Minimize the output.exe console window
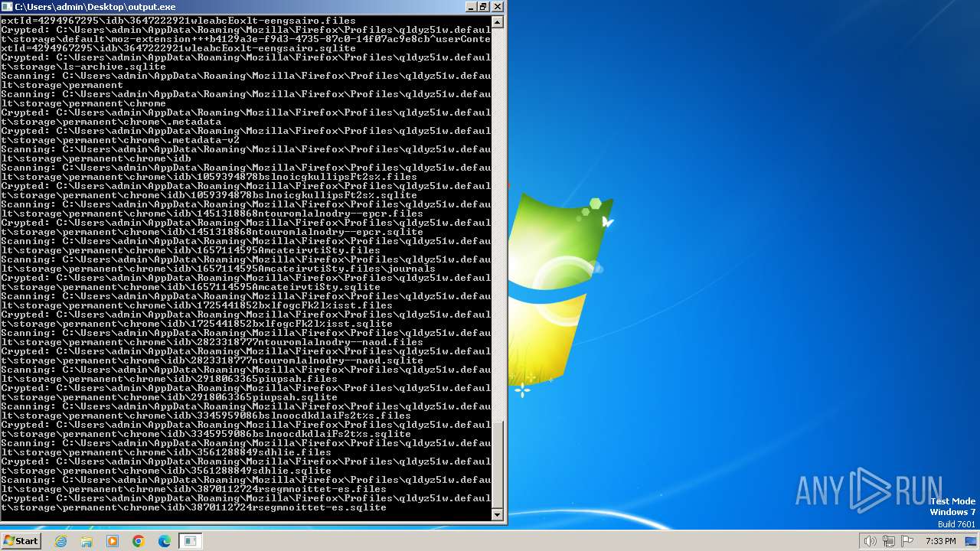980x551 pixels. (x=470, y=7)
